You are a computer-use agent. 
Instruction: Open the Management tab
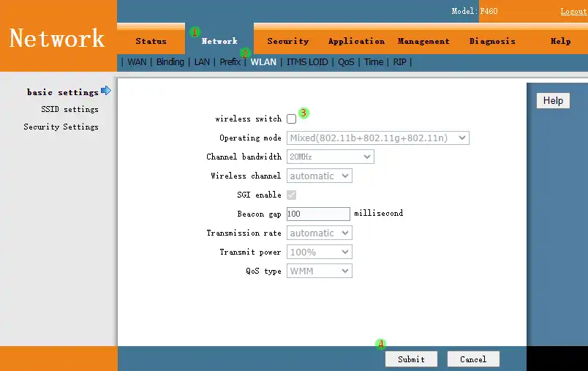423,41
